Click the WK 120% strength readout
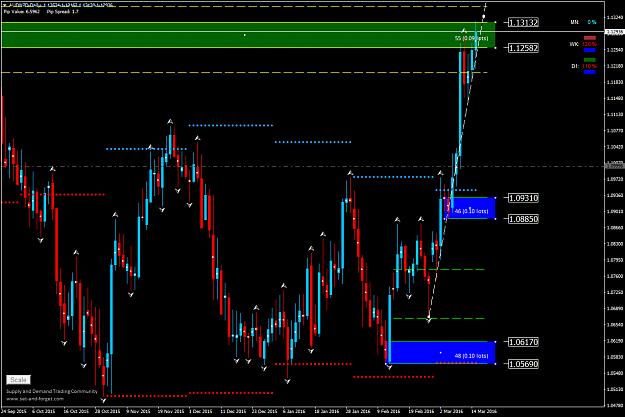The height and width of the screenshot is (417, 625). tap(583, 44)
